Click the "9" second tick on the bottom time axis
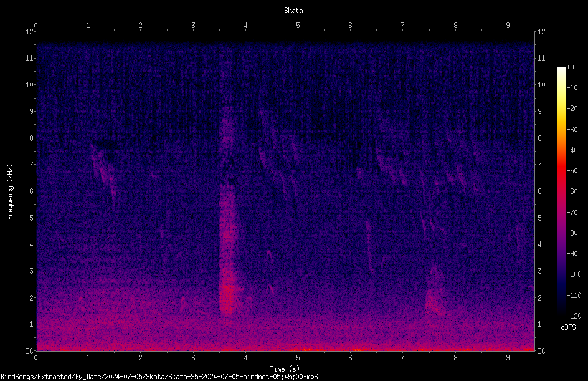The image size is (588, 381). pos(508,358)
